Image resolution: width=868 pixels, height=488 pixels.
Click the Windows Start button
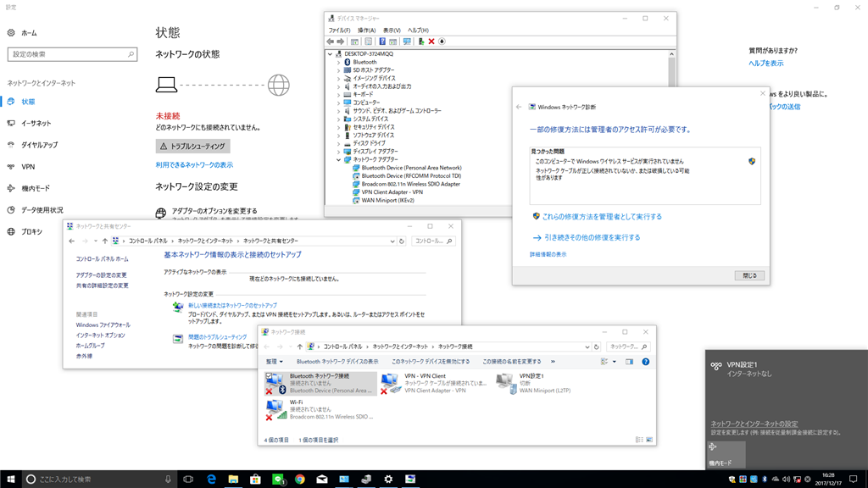point(10,480)
